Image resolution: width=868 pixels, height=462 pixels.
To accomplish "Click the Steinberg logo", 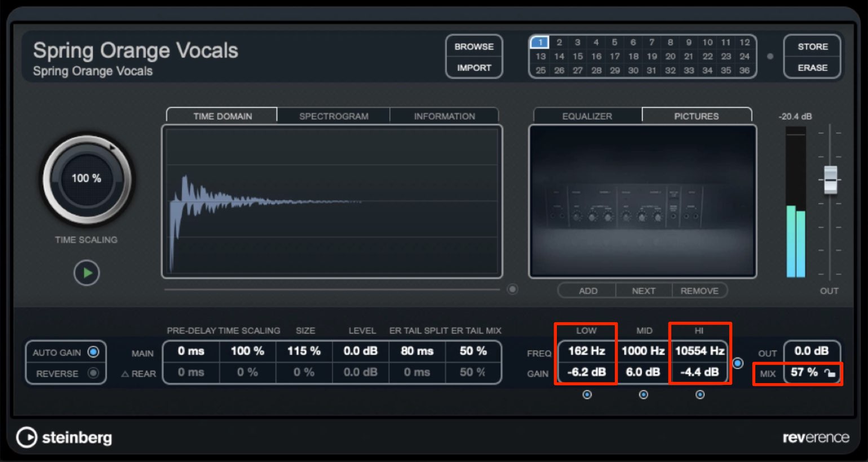I will pos(64,437).
